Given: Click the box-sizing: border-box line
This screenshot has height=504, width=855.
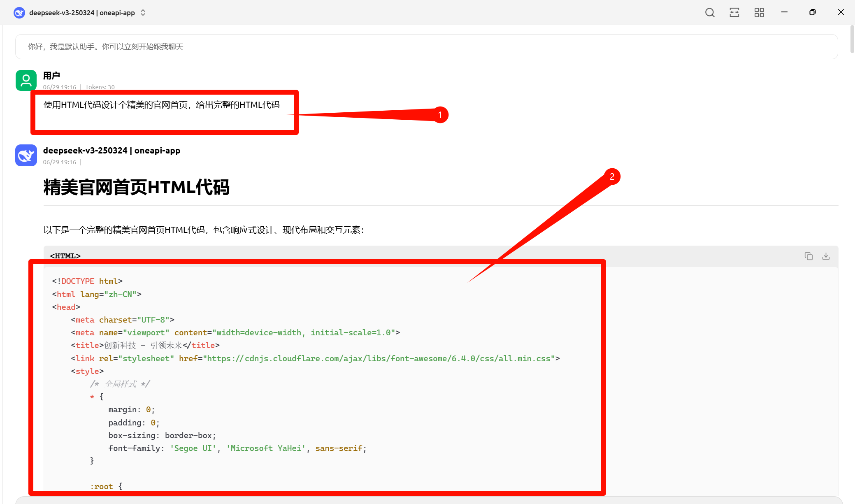Looking at the screenshot, I should pos(162,436).
